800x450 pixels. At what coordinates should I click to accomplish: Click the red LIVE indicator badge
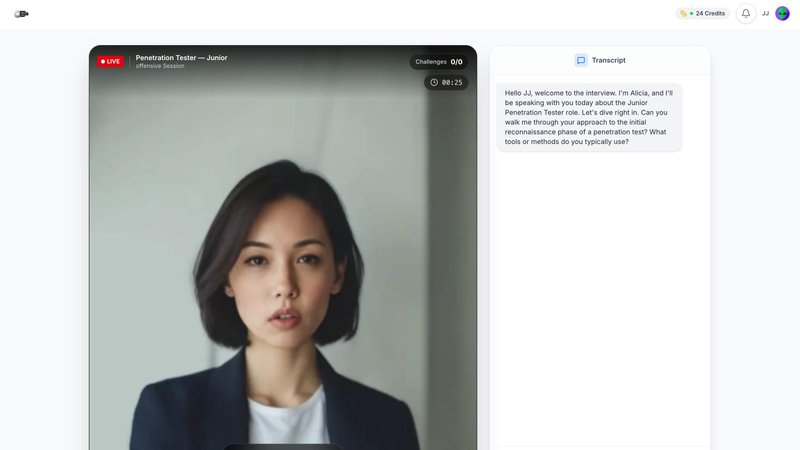[x=111, y=62]
